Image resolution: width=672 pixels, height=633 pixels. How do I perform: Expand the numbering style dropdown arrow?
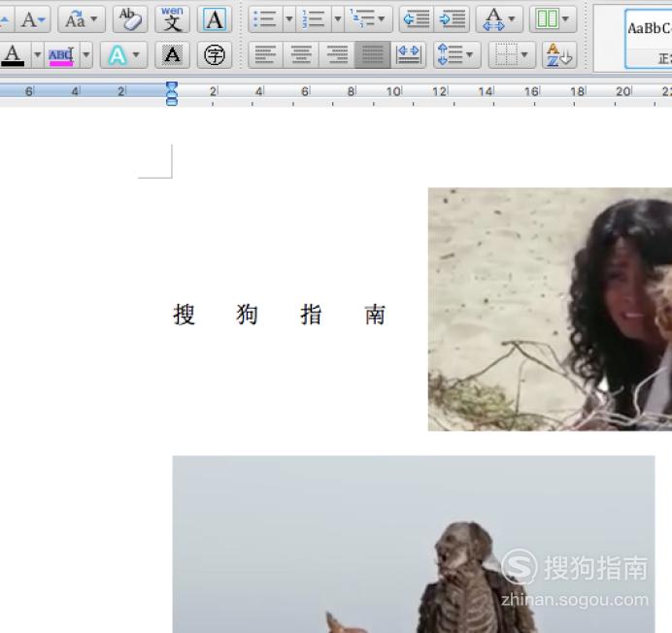pyautogui.click(x=338, y=19)
